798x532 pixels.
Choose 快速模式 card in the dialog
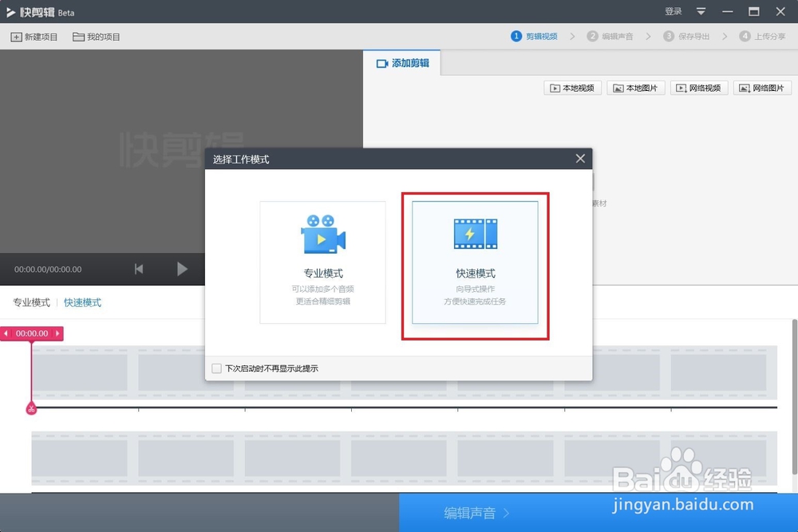475,262
